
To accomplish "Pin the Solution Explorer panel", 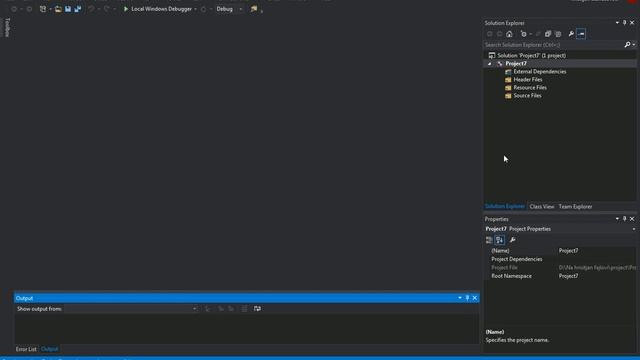I will click(624, 23).
